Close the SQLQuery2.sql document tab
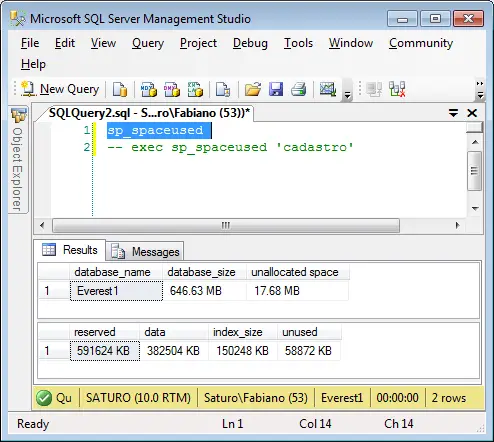The image size is (494, 442). [472, 113]
